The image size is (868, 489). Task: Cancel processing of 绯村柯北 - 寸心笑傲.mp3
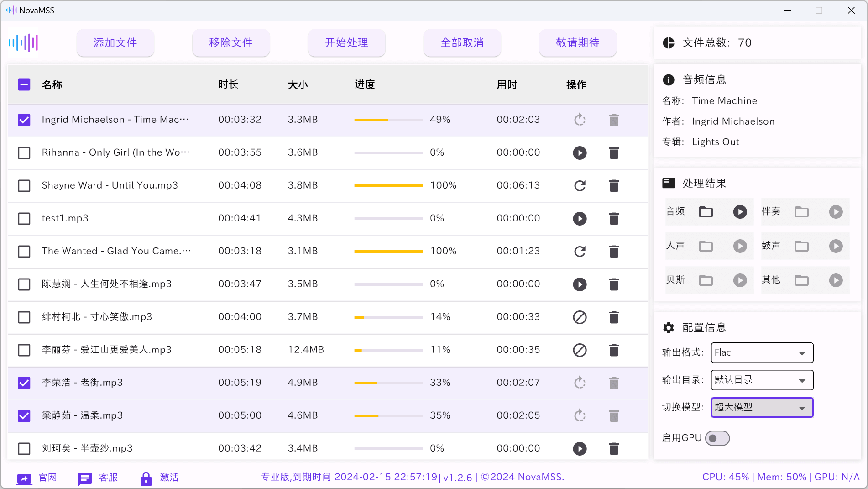pos(580,317)
